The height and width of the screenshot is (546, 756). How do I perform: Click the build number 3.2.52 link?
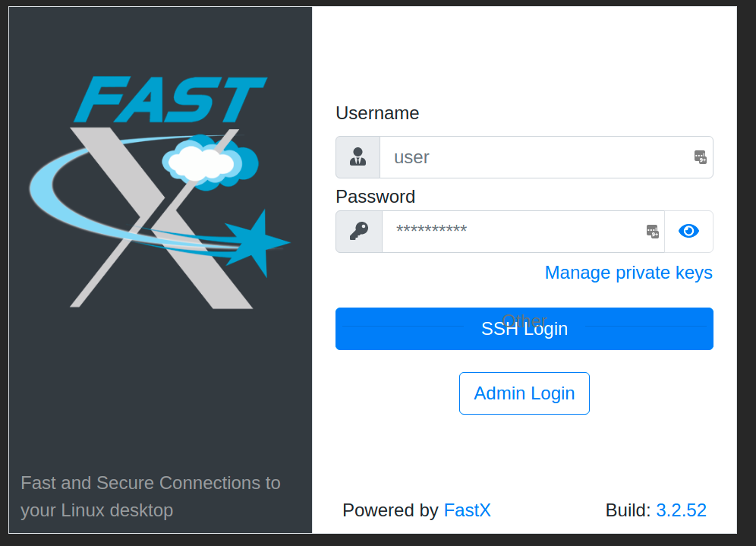point(682,510)
